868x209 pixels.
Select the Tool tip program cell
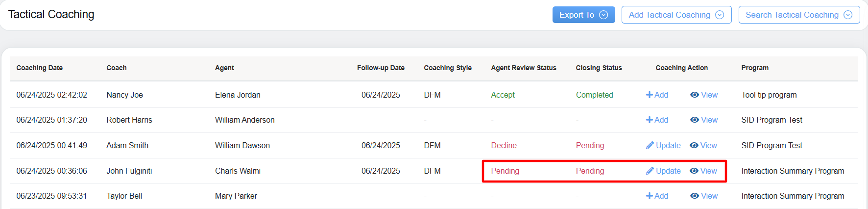[x=769, y=95]
